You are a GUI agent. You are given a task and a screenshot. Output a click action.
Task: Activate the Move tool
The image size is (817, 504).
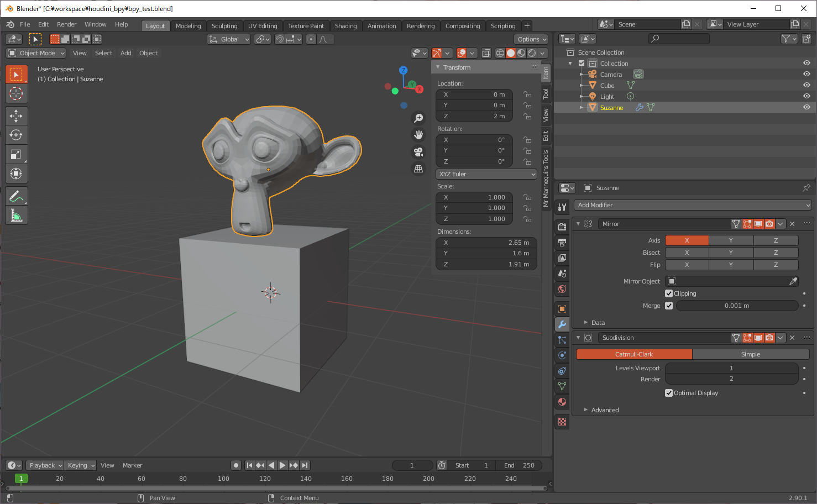[16, 116]
